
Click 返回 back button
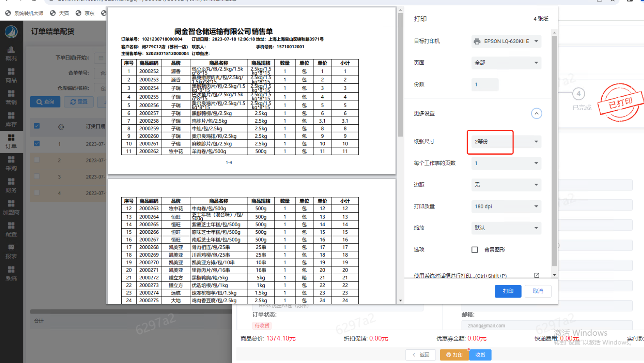pos(421,355)
